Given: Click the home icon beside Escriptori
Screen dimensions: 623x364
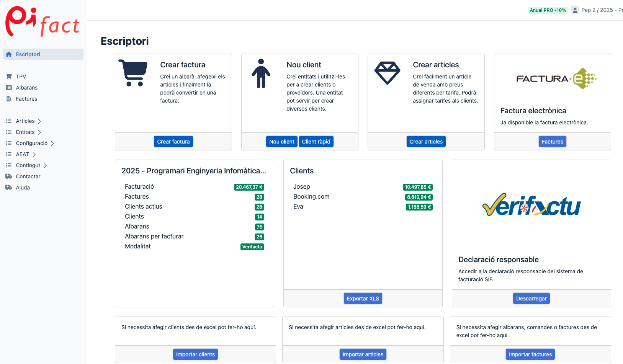Looking at the screenshot, I should [x=9, y=54].
